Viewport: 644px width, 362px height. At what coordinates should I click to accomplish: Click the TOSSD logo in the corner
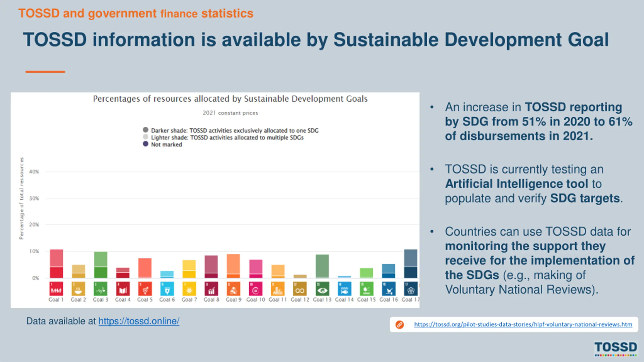(616, 348)
